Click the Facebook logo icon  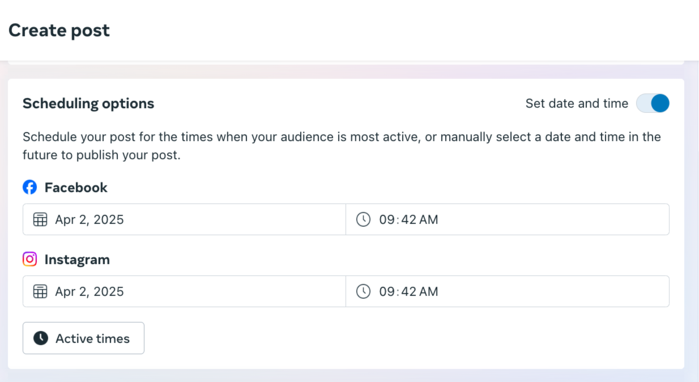coord(30,187)
